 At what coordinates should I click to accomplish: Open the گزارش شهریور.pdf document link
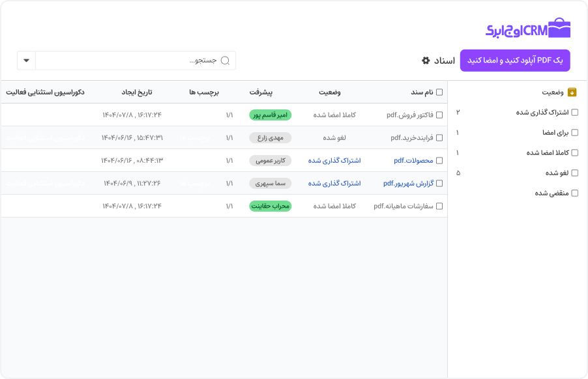tap(408, 183)
